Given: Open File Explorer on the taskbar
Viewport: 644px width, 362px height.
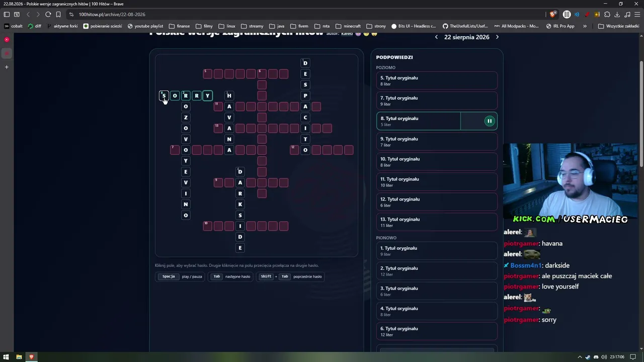Looking at the screenshot, I should click(x=19, y=357).
